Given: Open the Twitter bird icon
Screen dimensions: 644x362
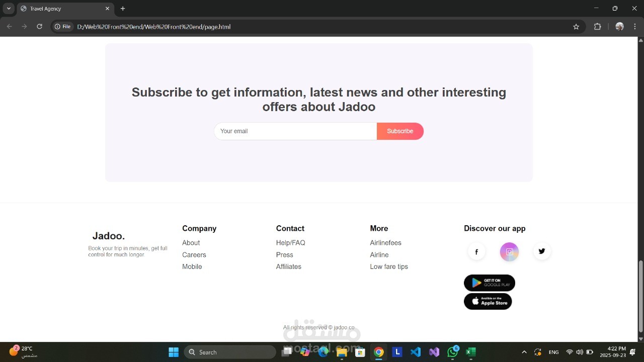Looking at the screenshot, I should pyautogui.click(x=542, y=251).
